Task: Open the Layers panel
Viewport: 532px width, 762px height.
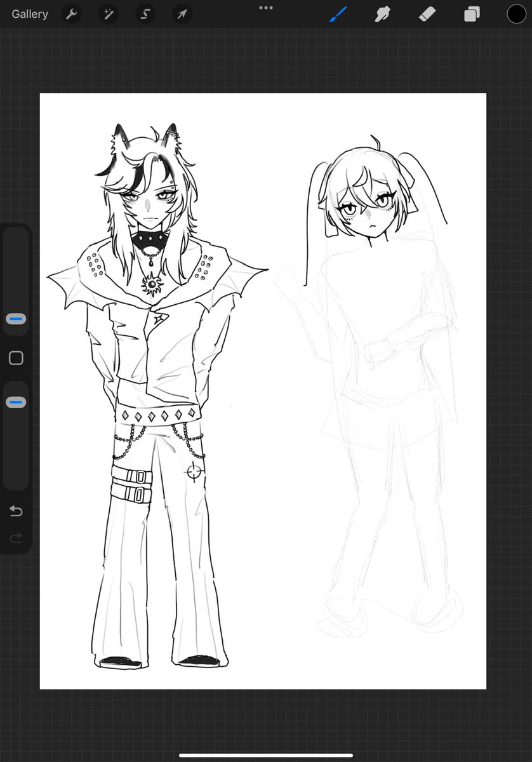Action: coord(472,14)
